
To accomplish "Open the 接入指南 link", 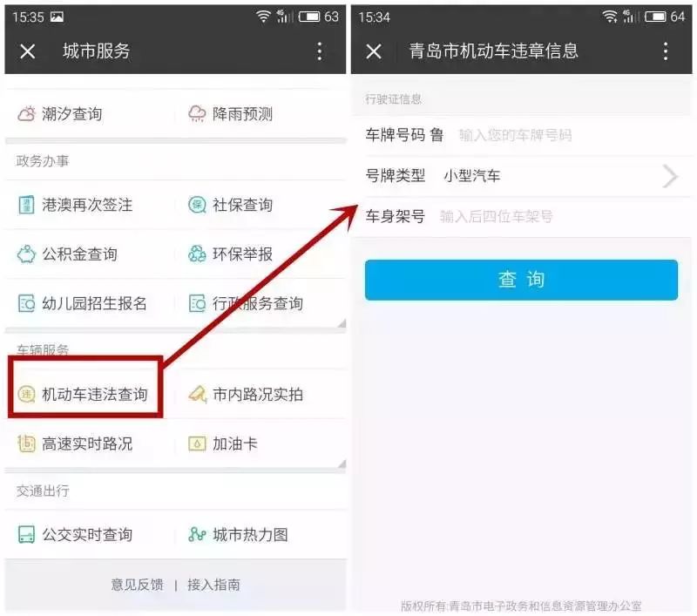I will (213, 585).
